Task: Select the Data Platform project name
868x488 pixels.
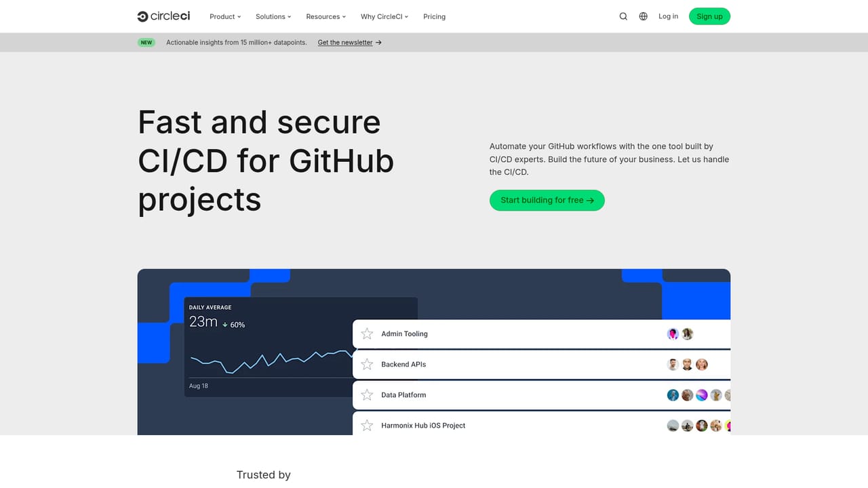Action: tap(403, 394)
